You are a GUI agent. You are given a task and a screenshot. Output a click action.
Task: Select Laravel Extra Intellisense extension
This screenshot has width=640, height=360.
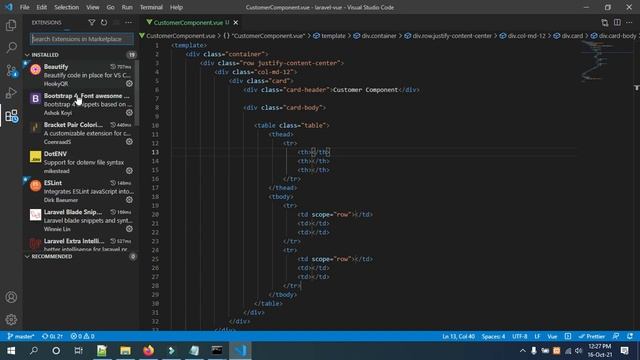point(81,244)
